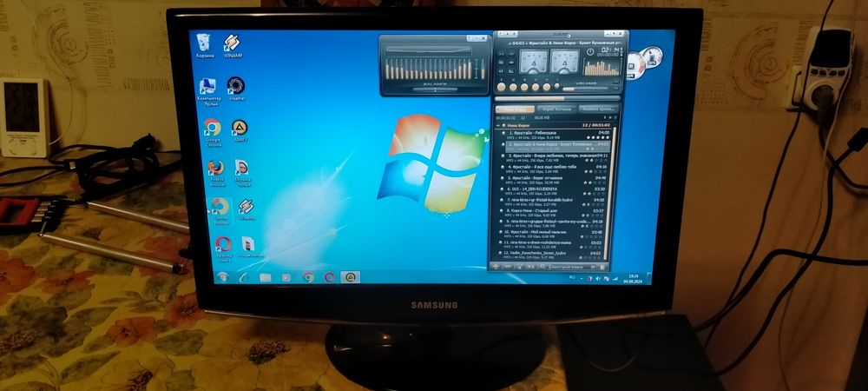Open the media player taskbar icon
The height and width of the screenshot is (391, 868).
point(286,277)
